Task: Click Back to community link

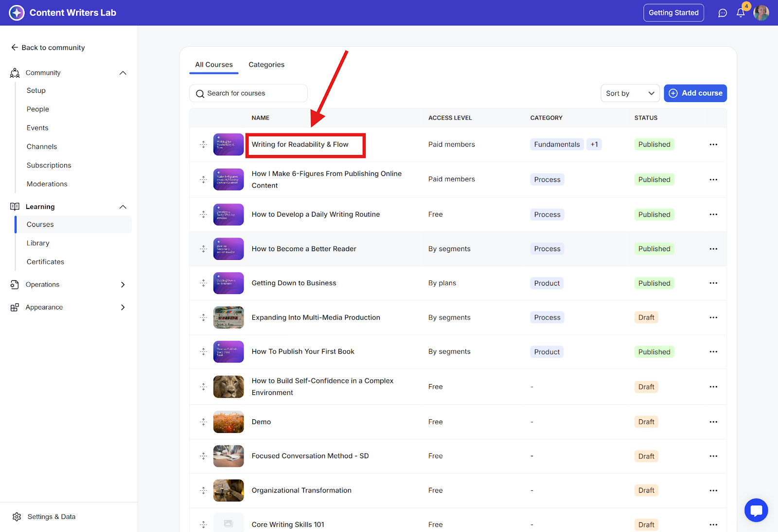Action: click(48, 48)
